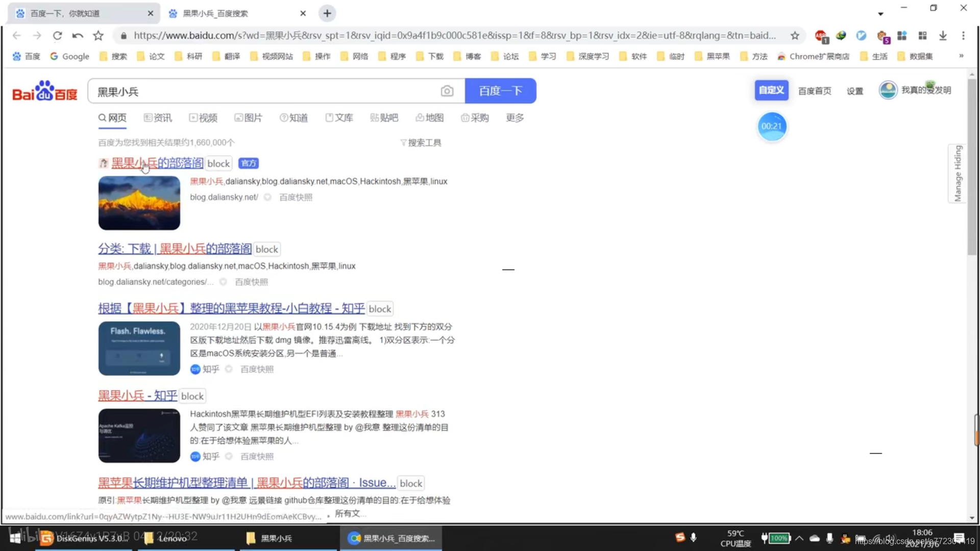Screen dimensions: 980x551
Task: Bookmark this page with address bar star
Action: click(x=795, y=35)
